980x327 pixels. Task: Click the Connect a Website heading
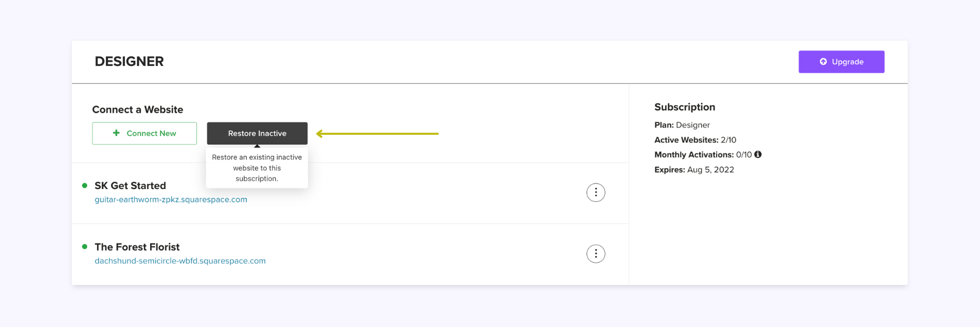point(137,109)
